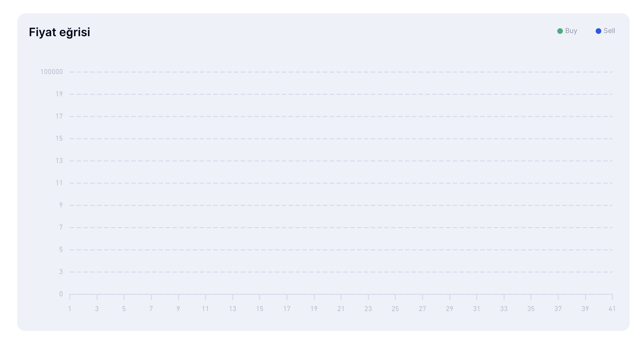Select the y-axis label 15
644x339 pixels.
click(x=59, y=138)
